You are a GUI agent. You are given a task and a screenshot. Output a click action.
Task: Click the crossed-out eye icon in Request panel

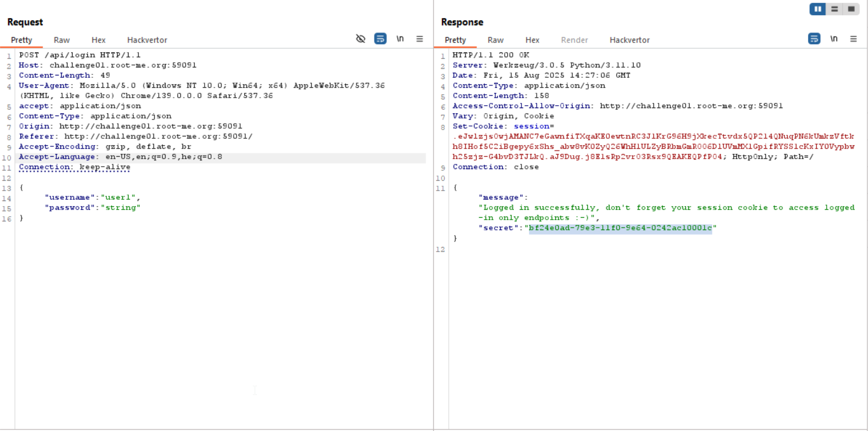pyautogui.click(x=360, y=39)
